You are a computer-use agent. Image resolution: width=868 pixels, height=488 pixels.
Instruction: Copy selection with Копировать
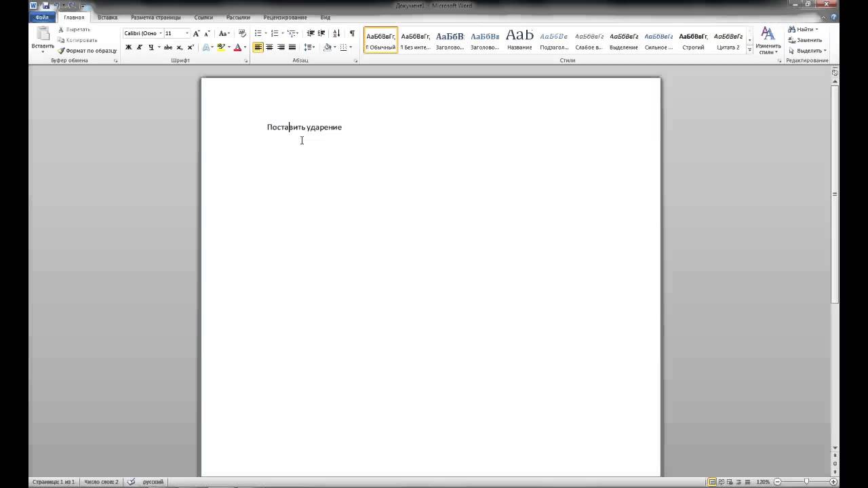click(77, 40)
